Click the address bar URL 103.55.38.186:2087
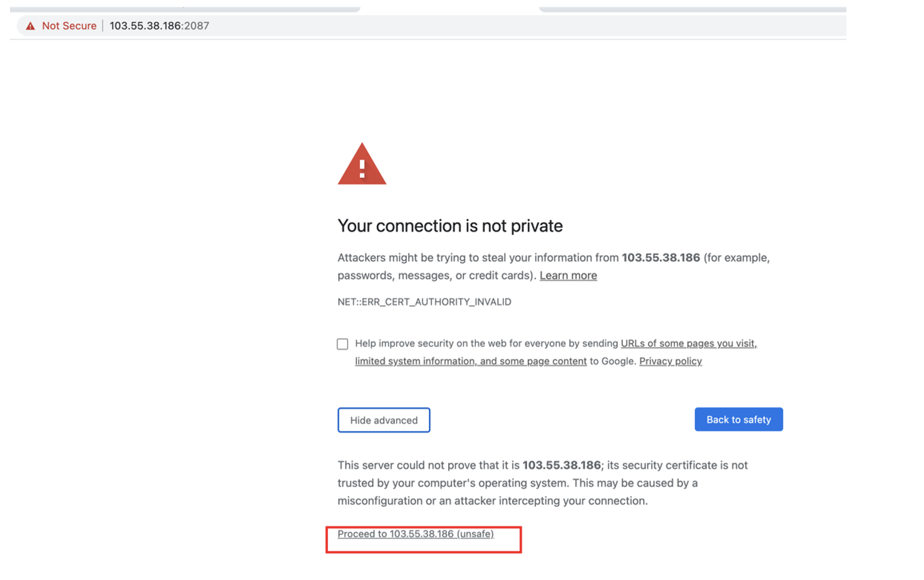The height and width of the screenshot is (580, 924). tap(159, 26)
